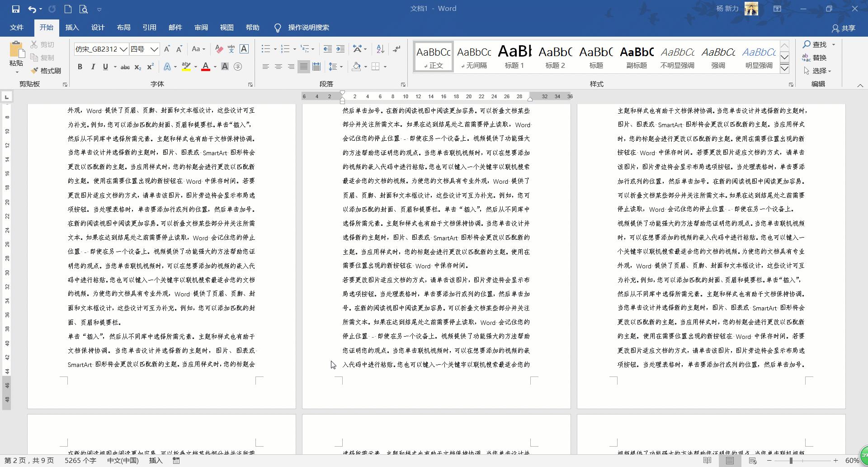Expand the styles gallery with the more arrow

784,68
